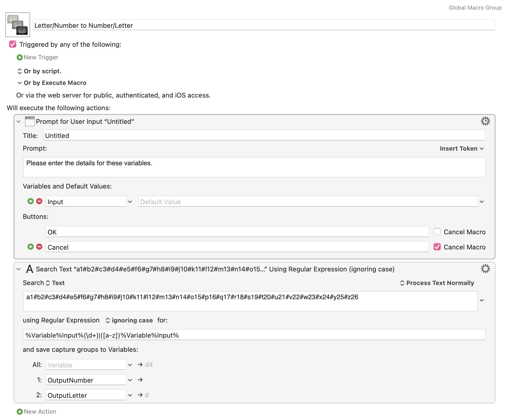
Task: Click the Prompt text area
Action: click(x=254, y=167)
